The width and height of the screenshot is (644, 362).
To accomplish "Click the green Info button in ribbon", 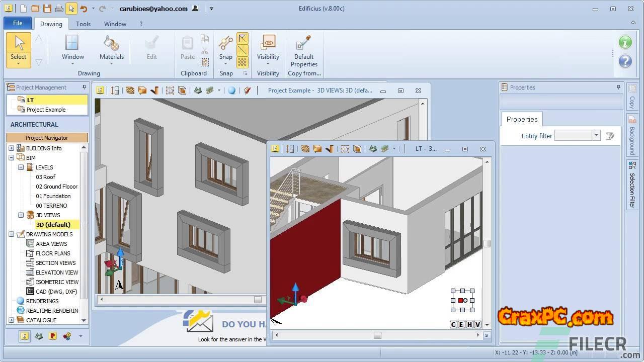I will (x=625, y=42).
